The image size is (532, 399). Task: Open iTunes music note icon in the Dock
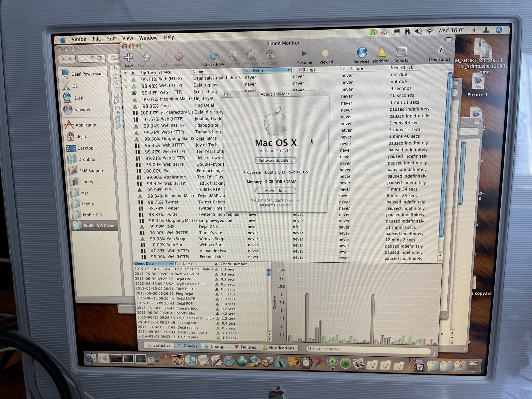click(192, 360)
